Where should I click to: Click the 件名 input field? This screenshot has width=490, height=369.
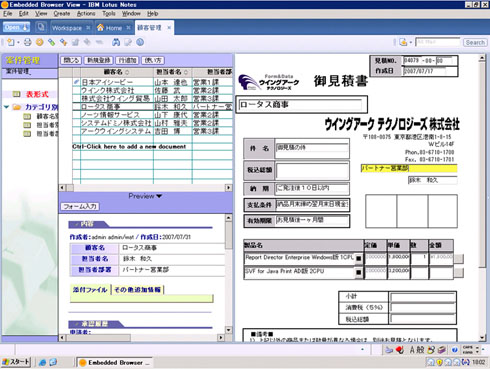pyautogui.click(x=312, y=149)
